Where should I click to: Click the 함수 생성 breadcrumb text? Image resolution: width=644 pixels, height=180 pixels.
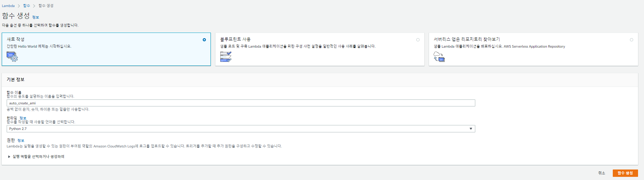[46, 6]
